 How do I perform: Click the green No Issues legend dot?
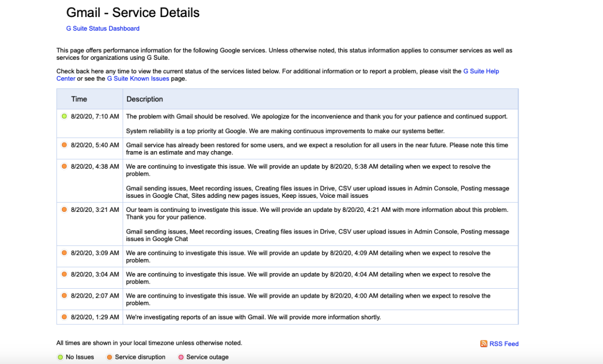coord(60,357)
